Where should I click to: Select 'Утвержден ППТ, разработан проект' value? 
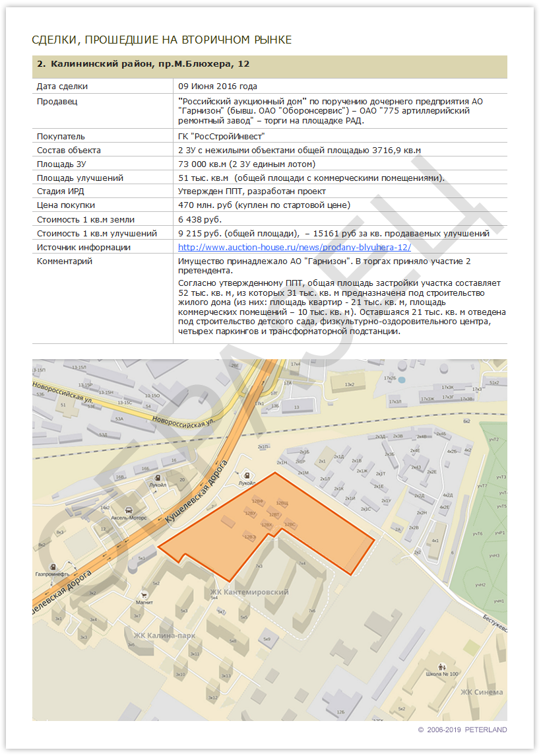(x=251, y=191)
